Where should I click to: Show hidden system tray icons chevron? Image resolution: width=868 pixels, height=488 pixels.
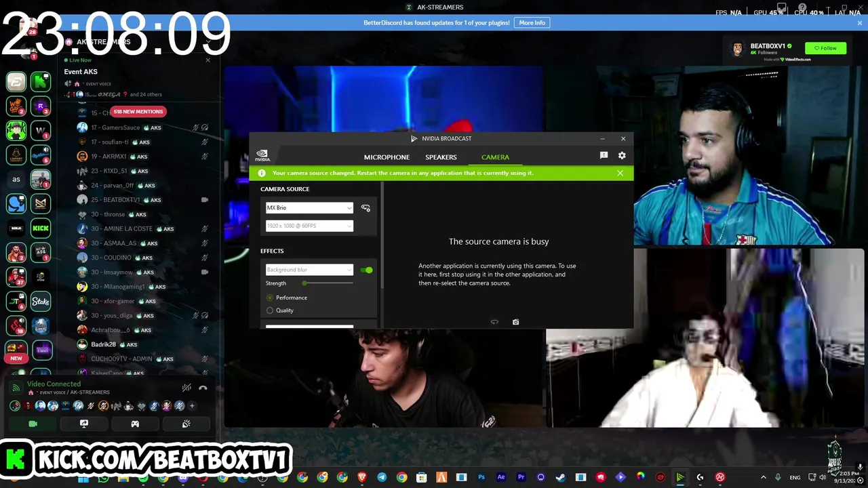(x=764, y=477)
